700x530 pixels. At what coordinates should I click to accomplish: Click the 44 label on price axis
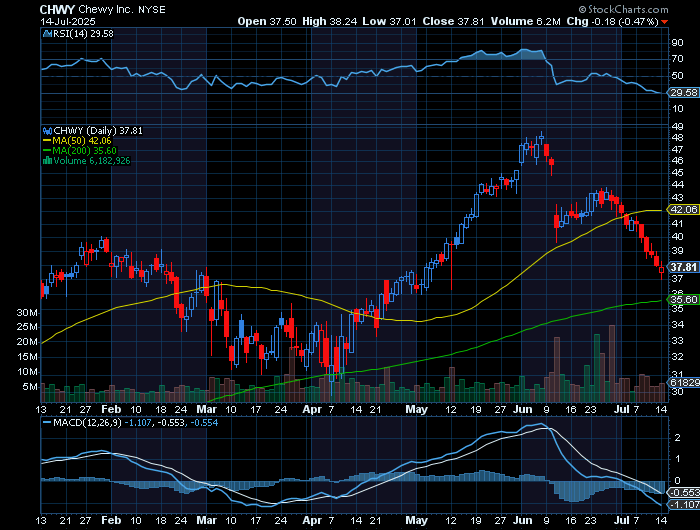tap(677, 184)
